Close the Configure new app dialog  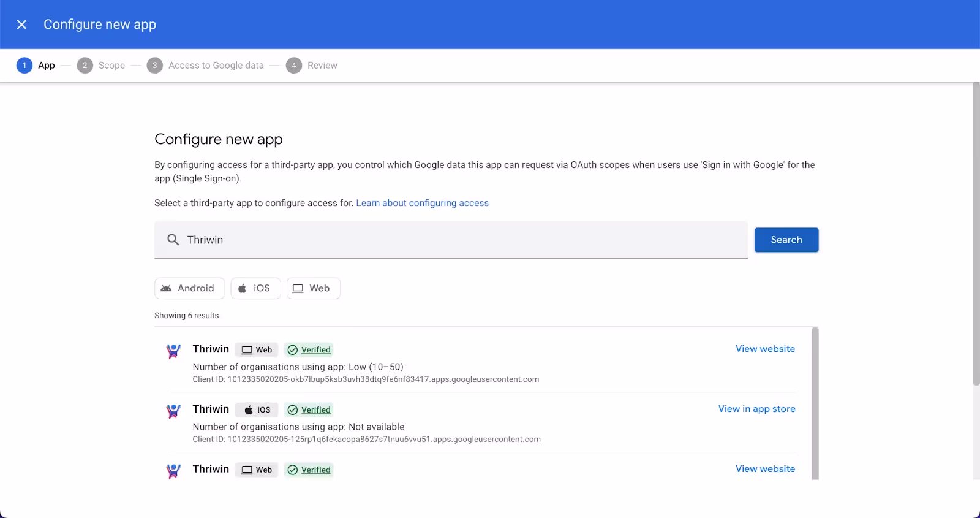[21, 25]
